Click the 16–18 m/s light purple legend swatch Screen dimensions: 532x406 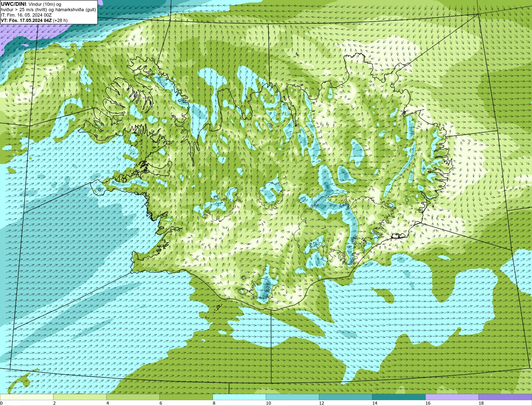(x=452, y=397)
